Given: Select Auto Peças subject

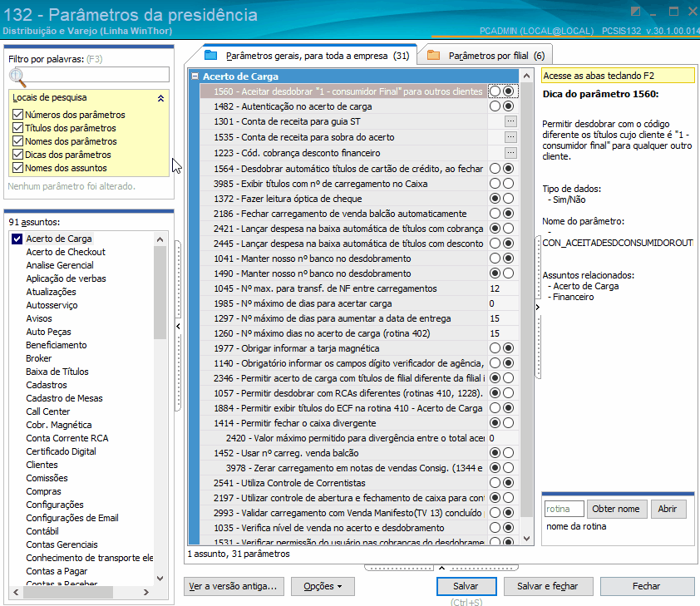Looking at the screenshot, I should (x=49, y=332).
